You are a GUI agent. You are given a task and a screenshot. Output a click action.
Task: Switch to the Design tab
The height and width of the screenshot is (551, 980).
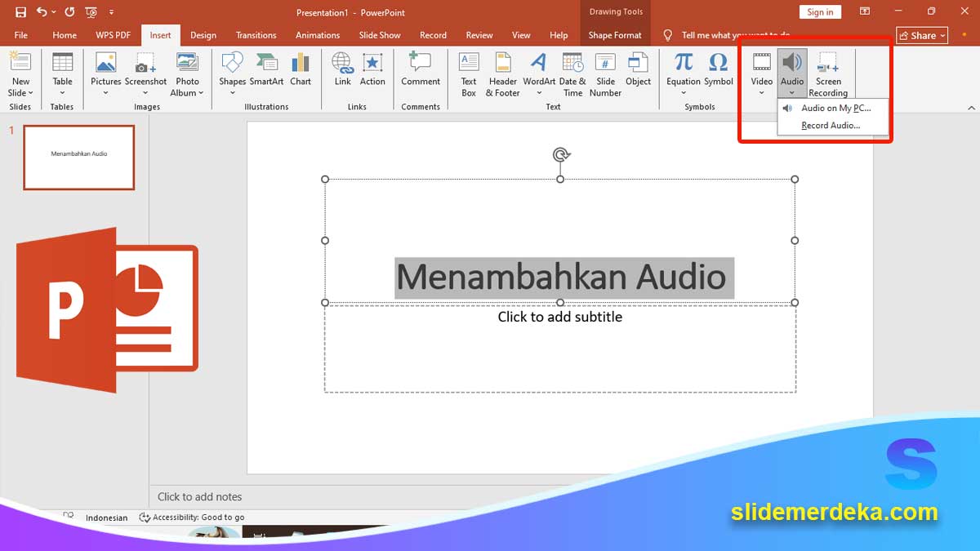click(203, 35)
